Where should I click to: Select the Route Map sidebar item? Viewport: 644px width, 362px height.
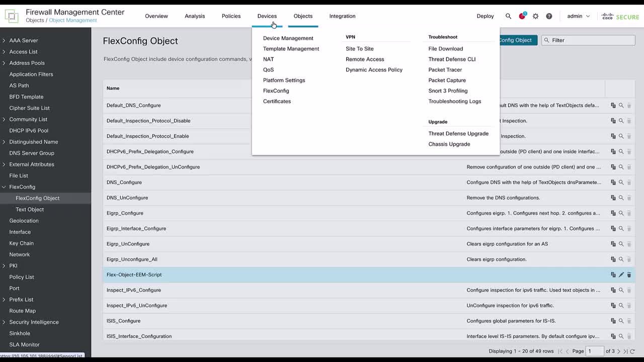(x=22, y=311)
